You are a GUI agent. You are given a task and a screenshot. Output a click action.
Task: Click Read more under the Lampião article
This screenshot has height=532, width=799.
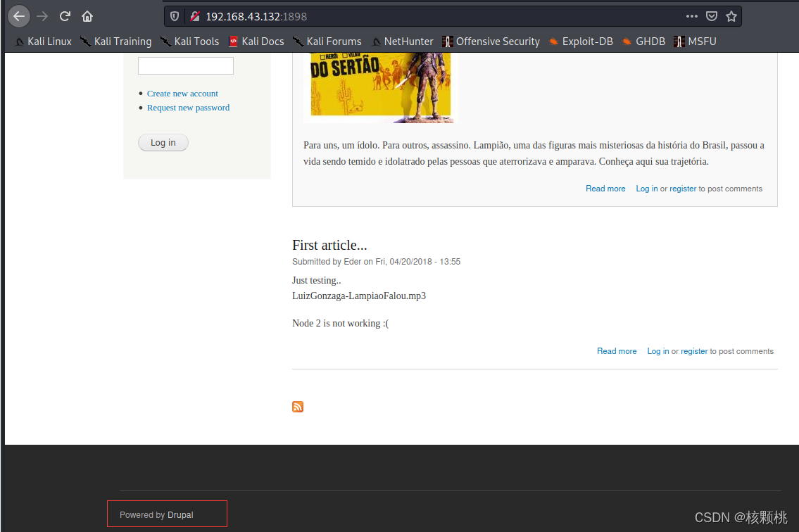(605, 189)
